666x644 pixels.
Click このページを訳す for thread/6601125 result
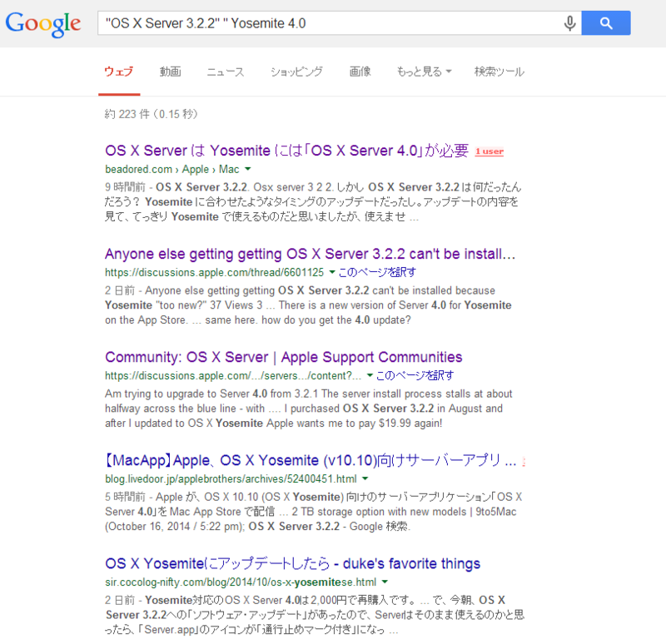(377, 272)
